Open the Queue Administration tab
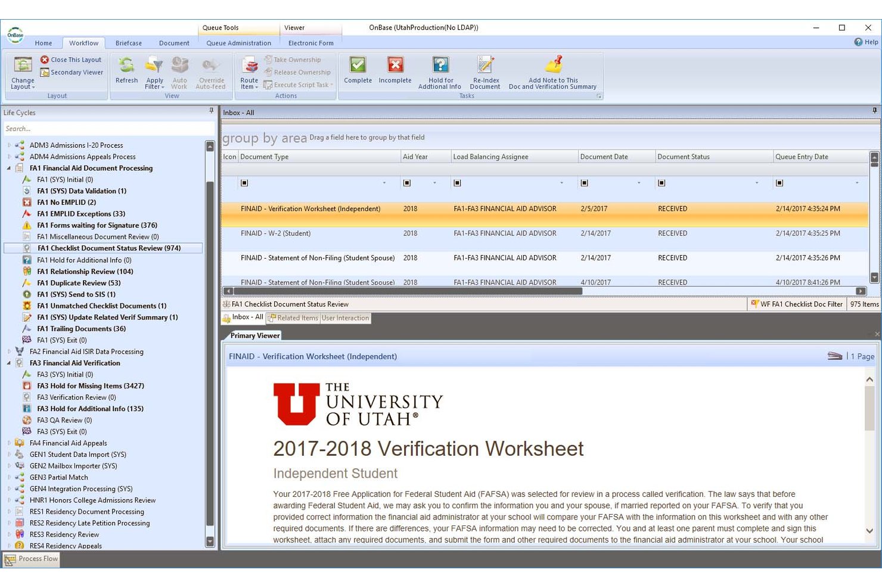 click(x=238, y=43)
